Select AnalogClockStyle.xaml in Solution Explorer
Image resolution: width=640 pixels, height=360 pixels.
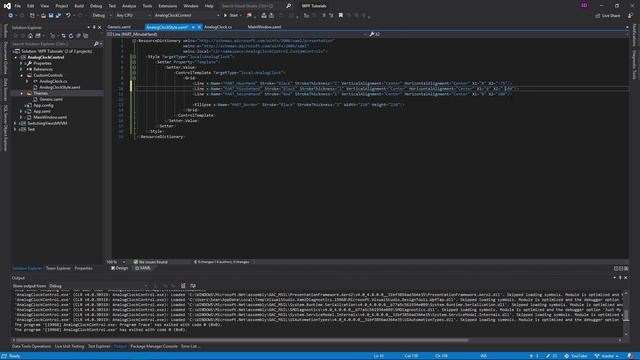[x=60, y=87]
